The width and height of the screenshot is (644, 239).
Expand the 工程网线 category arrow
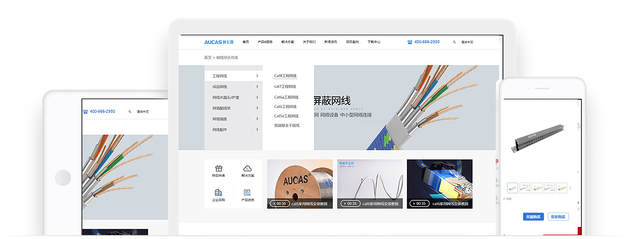pyautogui.click(x=257, y=76)
